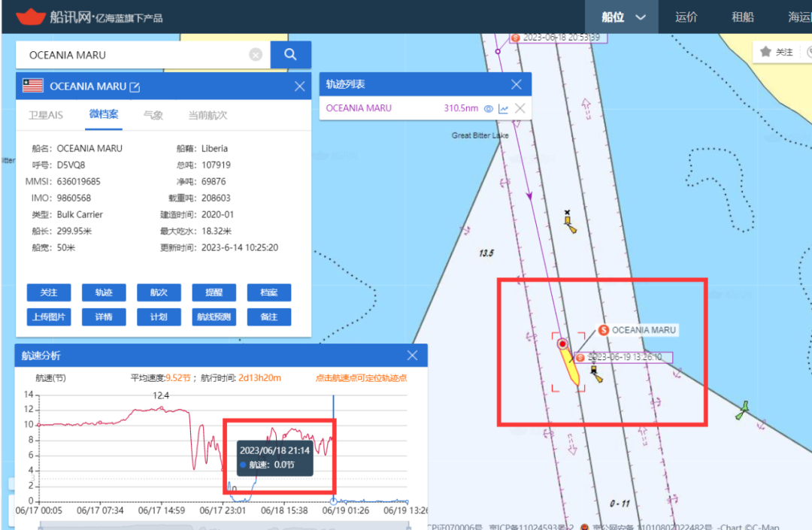This screenshot has height=530, width=812.
Task: Toggle track visibility eye icon
Action: coord(488,108)
